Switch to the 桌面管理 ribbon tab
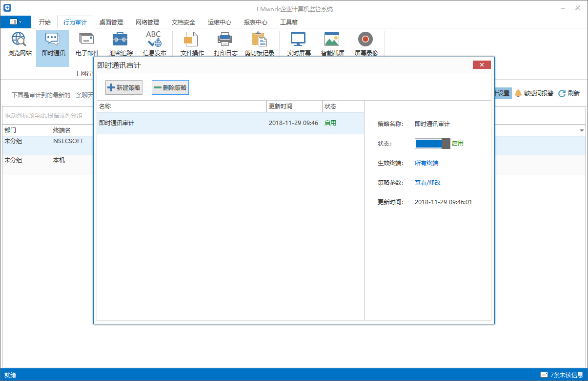 click(111, 22)
